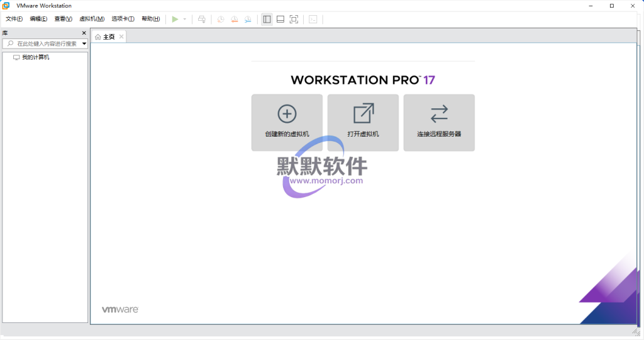Minimize the VMware Workstation window
The width and height of the screenshot is (644, 340).
click(x=591, y=6)
